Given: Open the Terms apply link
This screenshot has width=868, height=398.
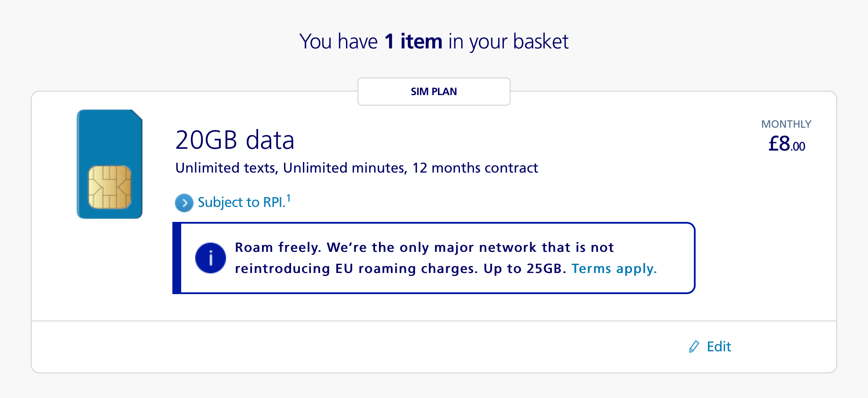Looking at the screenshot, I should pos(614,268).
